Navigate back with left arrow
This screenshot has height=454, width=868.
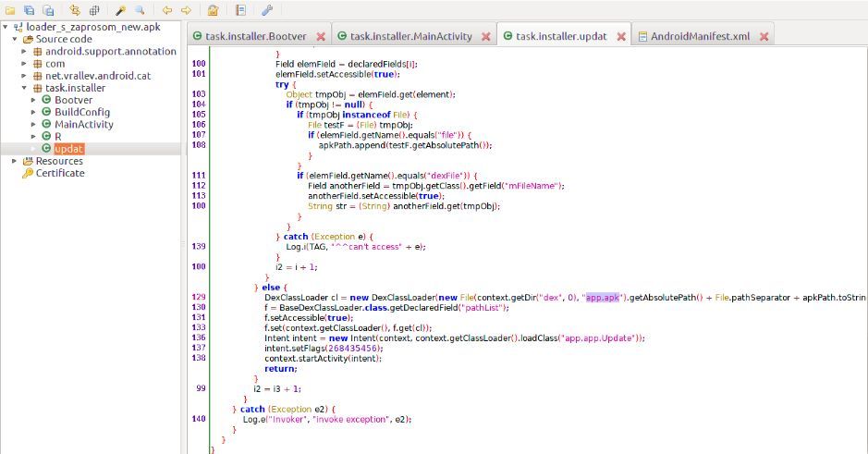pyautogui.click(x=167, y=10)
